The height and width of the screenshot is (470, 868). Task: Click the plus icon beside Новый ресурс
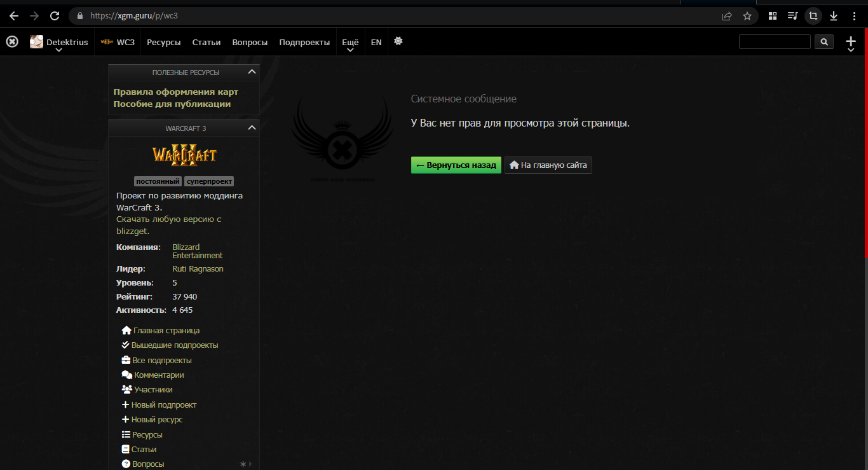[x=125, y=420]
